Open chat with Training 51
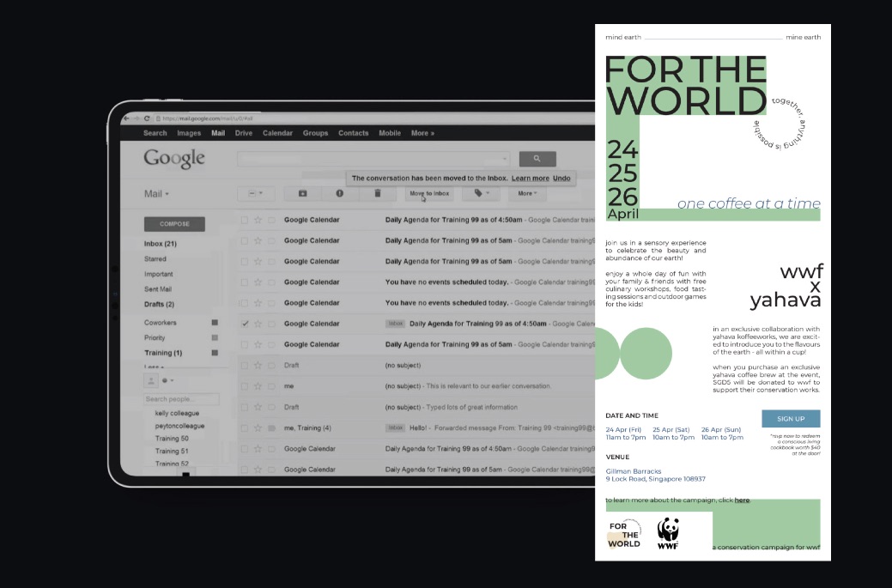This screenshot has height=588, width=892. pyautogui.click(x=172, y=451)
